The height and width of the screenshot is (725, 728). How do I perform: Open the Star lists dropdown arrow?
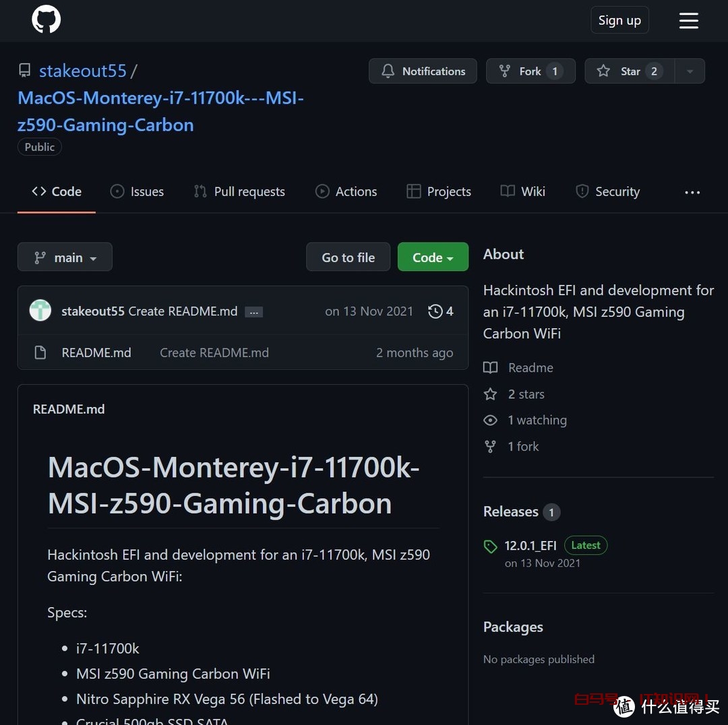click(x=689, y=71)
